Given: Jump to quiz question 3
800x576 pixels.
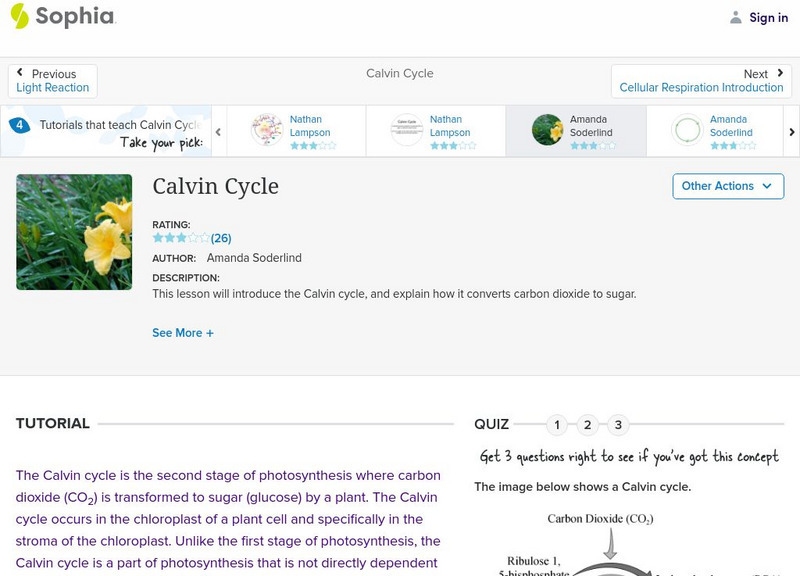Looking at the screenshot, I should pos(618,425).
